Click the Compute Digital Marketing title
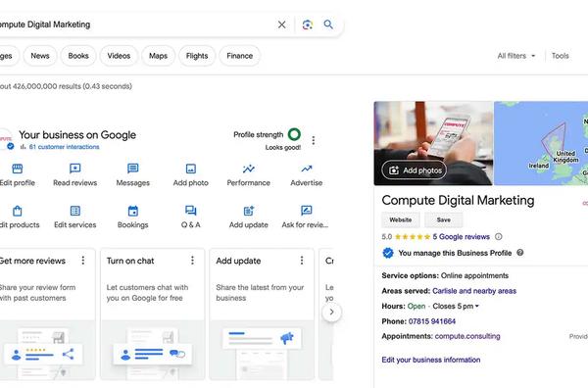The height and width of the screenshot is (388, 588). point(458,200)
